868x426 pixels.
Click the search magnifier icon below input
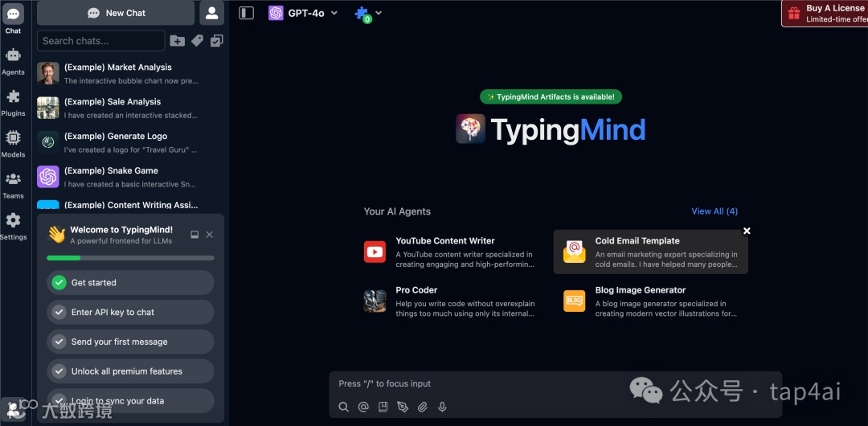coord(344,408)
